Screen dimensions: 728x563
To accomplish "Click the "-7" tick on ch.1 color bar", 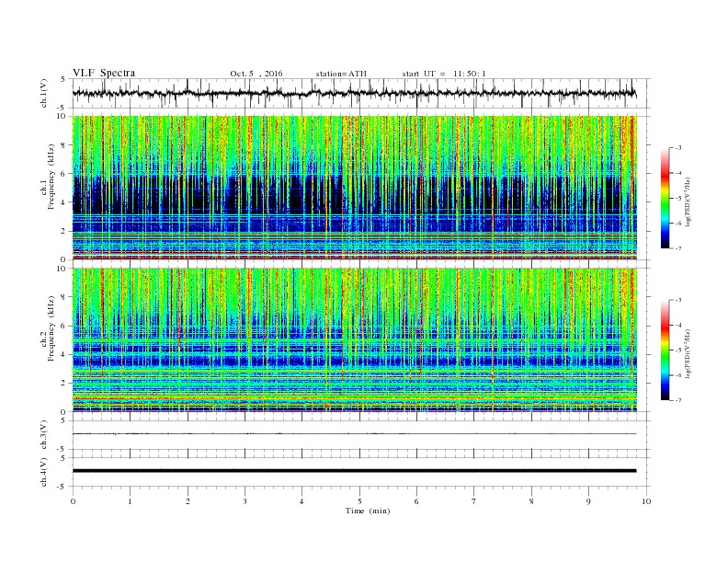I will coord(678,248).
